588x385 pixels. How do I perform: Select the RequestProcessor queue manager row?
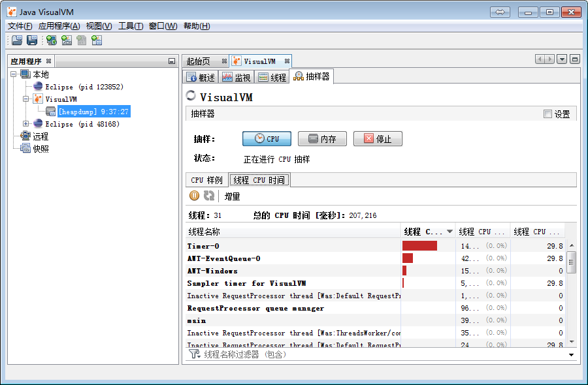click(375, 308)
